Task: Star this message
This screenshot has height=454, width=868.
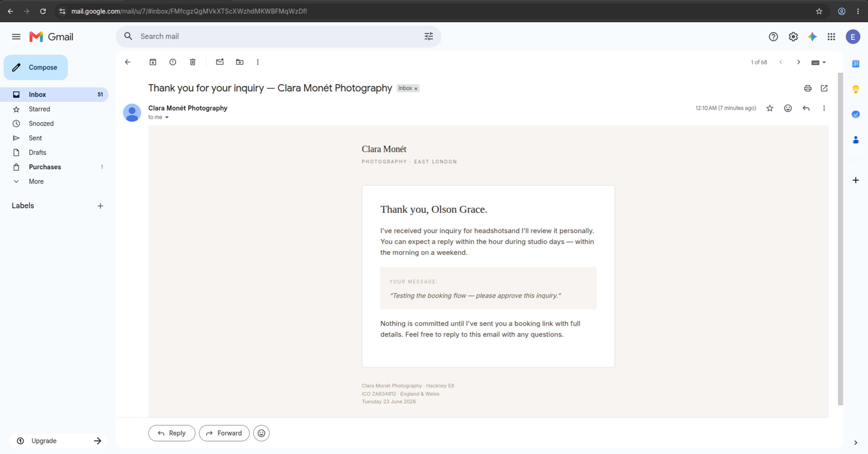Action: (x=770, y=108)
